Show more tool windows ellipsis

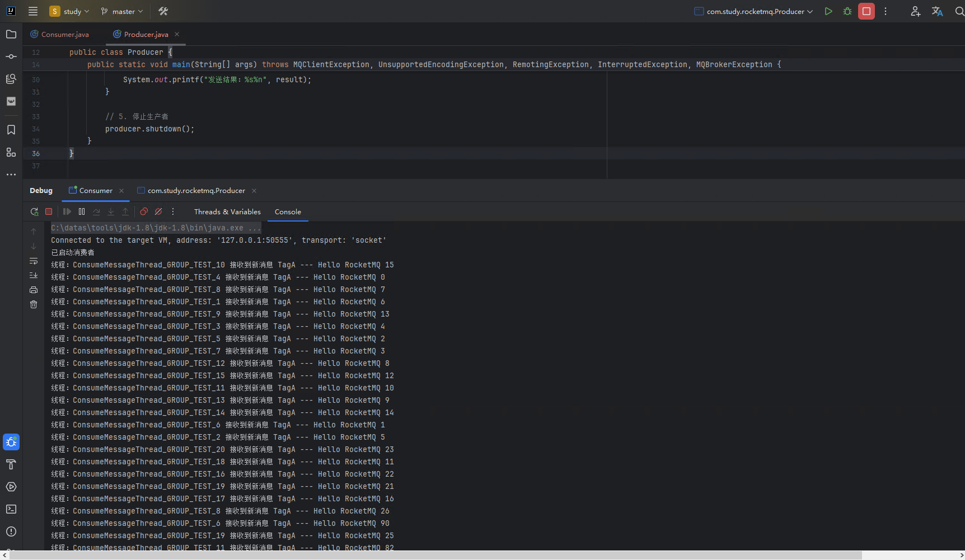11,175
